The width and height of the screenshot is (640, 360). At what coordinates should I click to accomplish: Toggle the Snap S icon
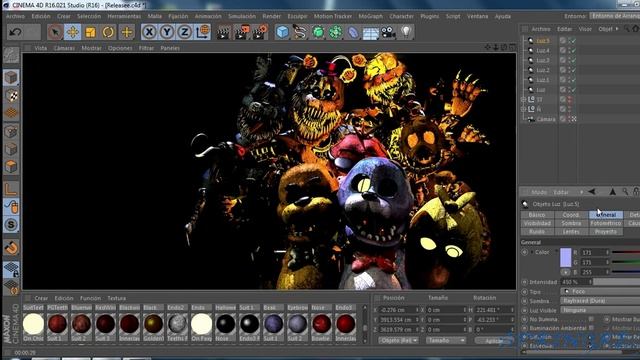pos(11,224)
